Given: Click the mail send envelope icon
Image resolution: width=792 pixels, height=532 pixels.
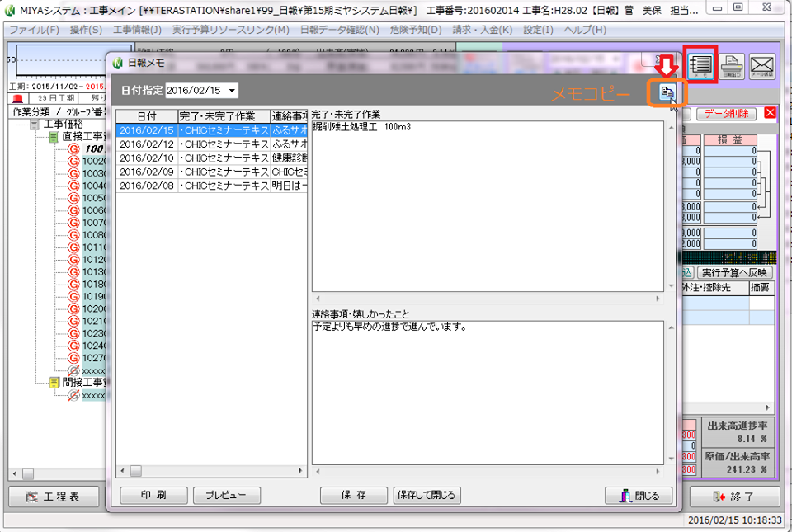Looking at the screenshot, I should tap(761, 66).
